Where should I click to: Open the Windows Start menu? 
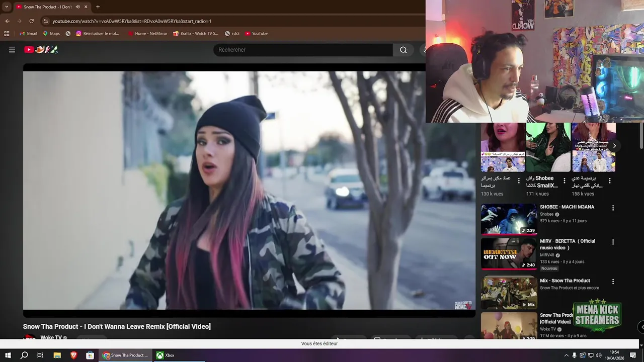pos(8,355)
